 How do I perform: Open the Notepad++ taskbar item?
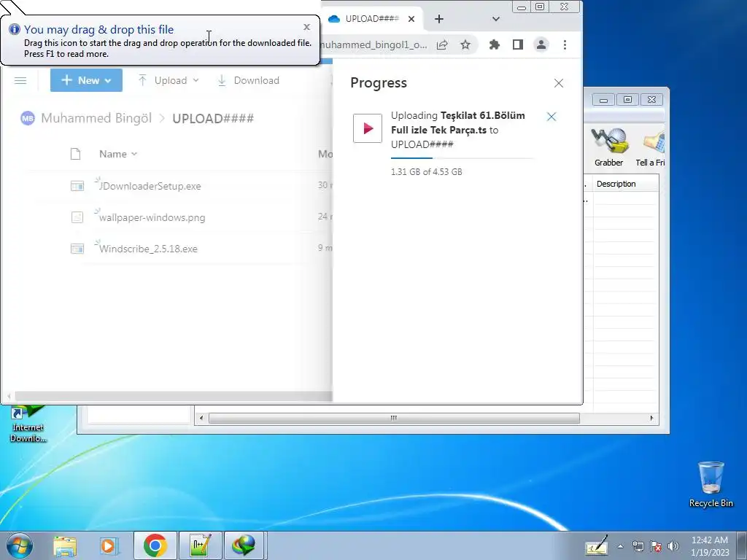pyautogui.click(x=200, y=545)
